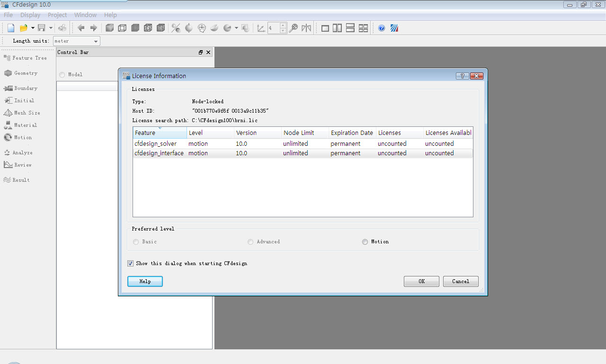Click the left arrow back icon

[81, 28]
